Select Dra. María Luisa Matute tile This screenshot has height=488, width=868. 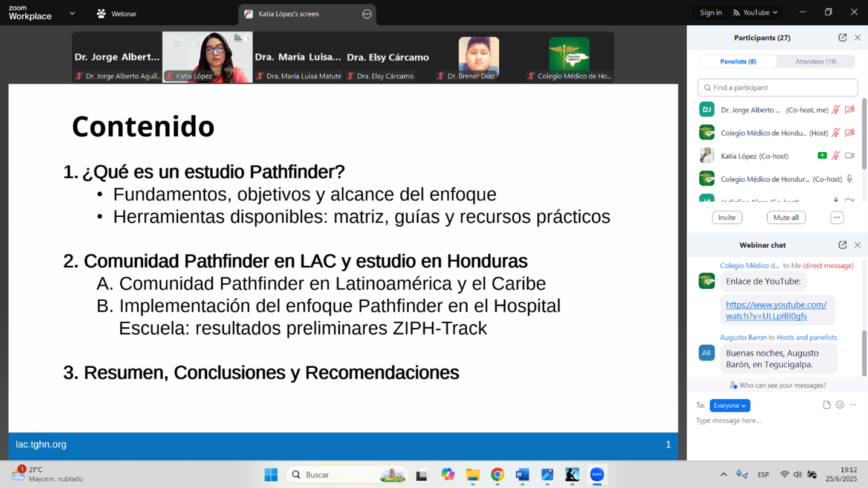pos(298,57)
